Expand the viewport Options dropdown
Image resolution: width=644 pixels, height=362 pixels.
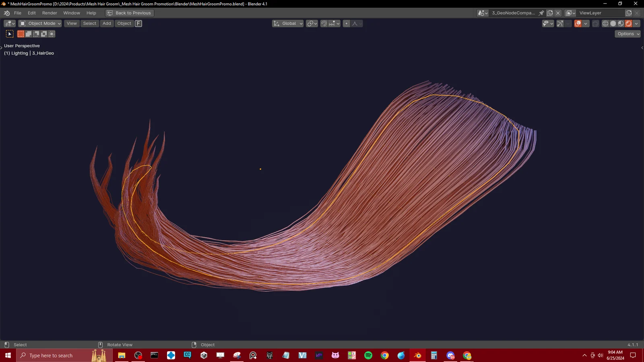pos(627,34)
